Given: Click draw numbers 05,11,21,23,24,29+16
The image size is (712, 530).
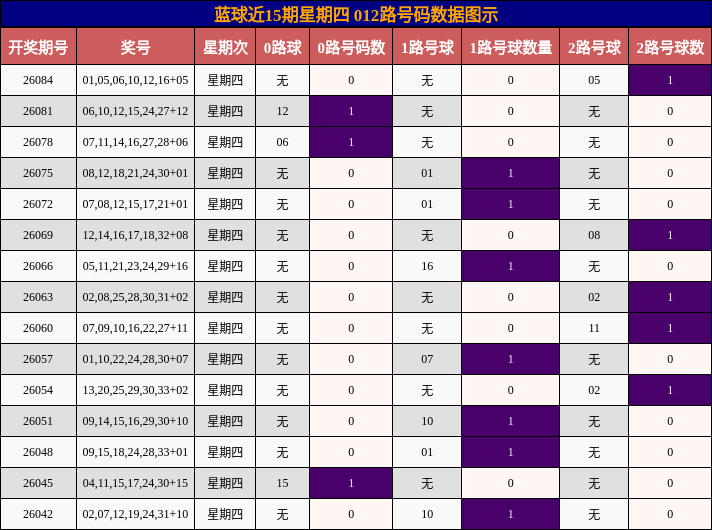Looking at the screenshot, I should coord(135,266).
